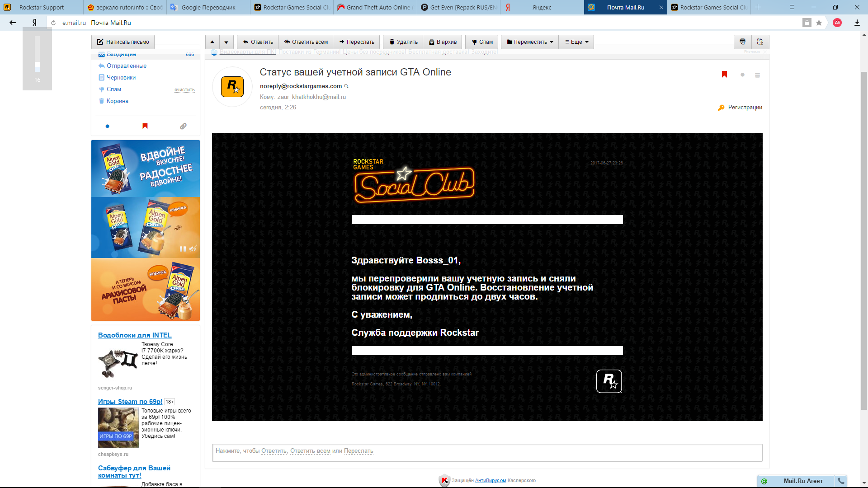
Task: Bookmark the page with the star icon
Action: pos(819,23)
